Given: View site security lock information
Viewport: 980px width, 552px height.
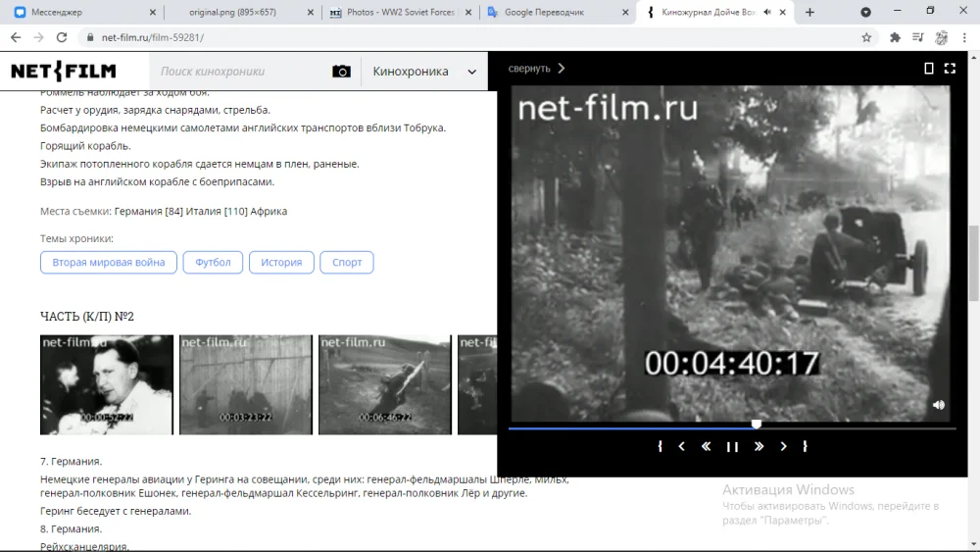Looking at the screenshot, I should tap(90, 37).
